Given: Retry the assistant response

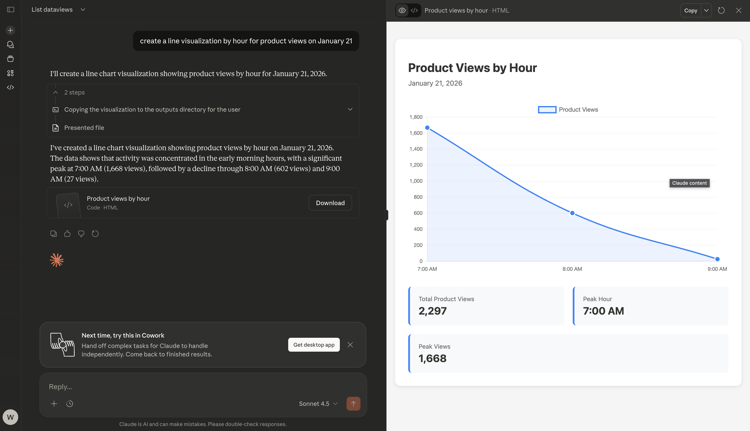Looking at the screenshot, I should (96, 234).
